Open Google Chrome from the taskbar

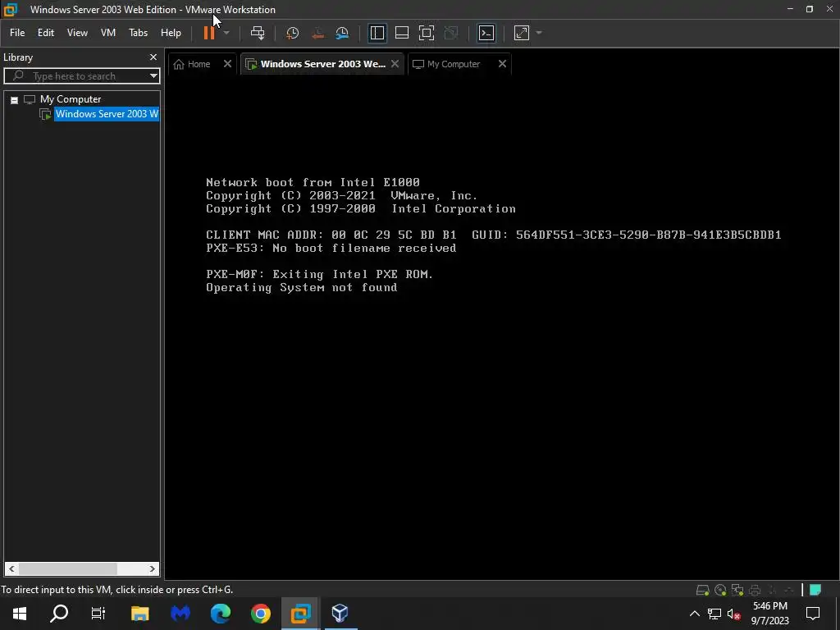tap(261, 614)
